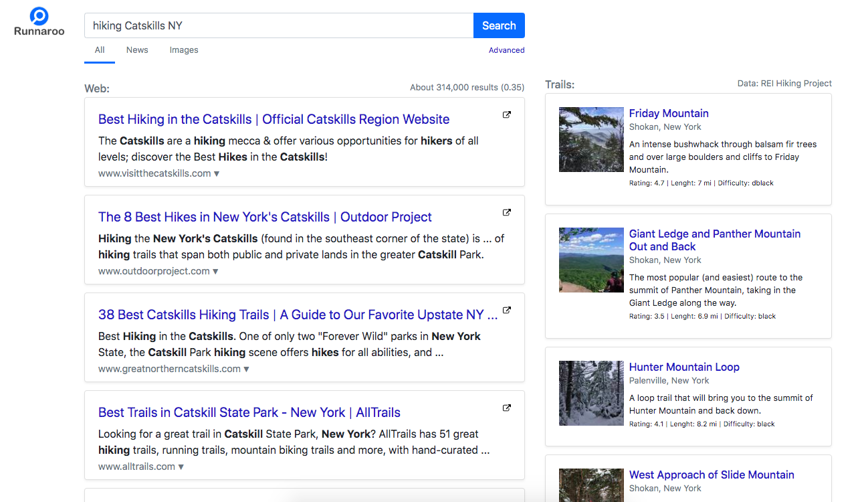
Task: Click the search query input field
Action: (278, 25)
